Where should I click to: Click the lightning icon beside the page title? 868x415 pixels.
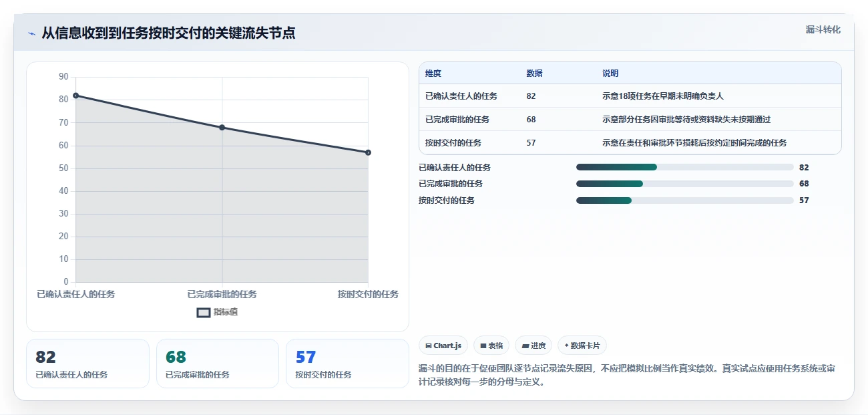point(31,33)
